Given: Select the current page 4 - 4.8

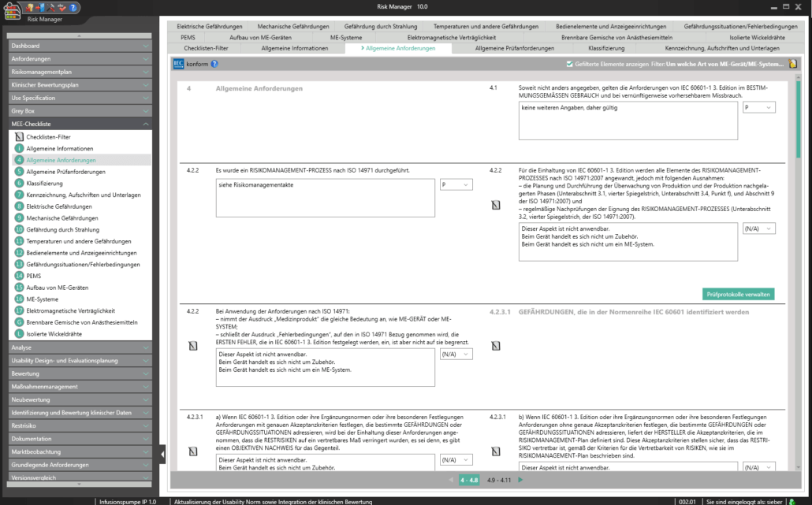Looking at the screenshot, I should point(469,480).
